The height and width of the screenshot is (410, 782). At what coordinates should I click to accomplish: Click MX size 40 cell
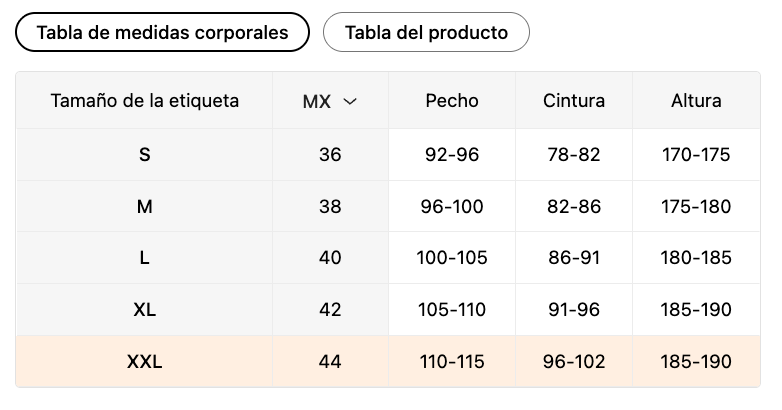[330, 258]
